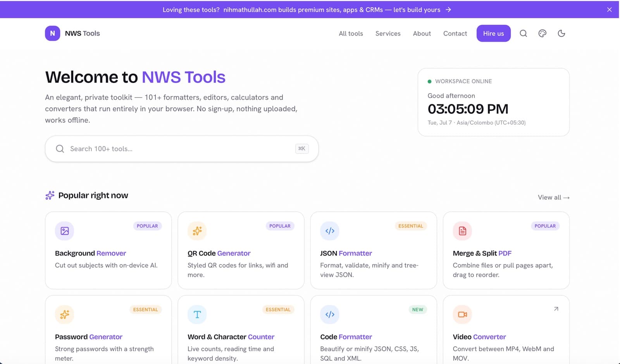The height and width of the screenshot is (364, 620).
Task: Click the banner arrow after 'let's build yours'
Action: 448,10
